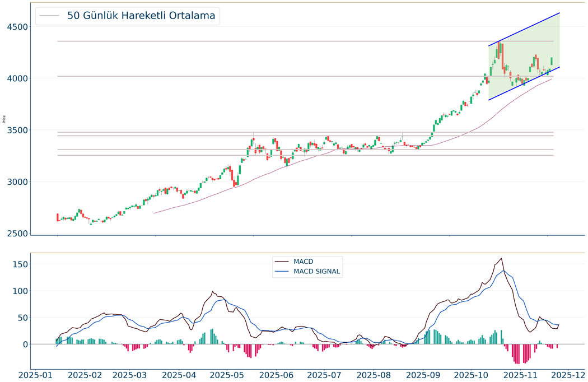Click the 150 label on MACD axis
This screenshot has height=382, width=588.
coord(20,264)
